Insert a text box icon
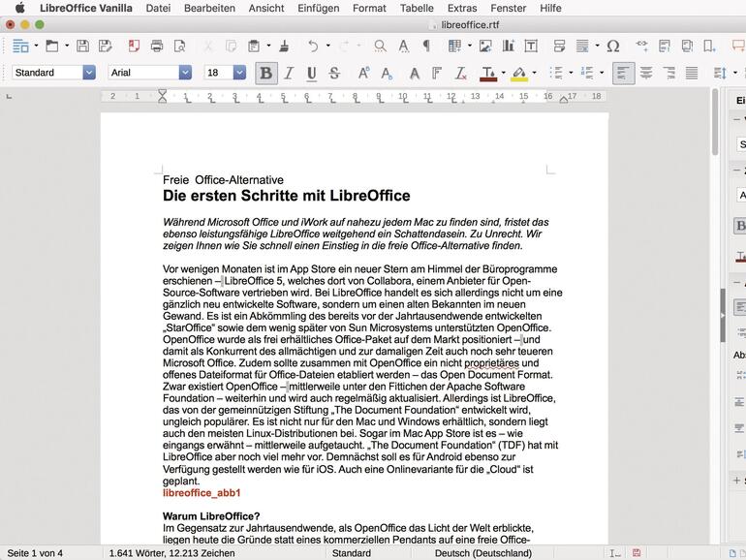Viewport: 746px width, 560px height. (x=531, y=47)
